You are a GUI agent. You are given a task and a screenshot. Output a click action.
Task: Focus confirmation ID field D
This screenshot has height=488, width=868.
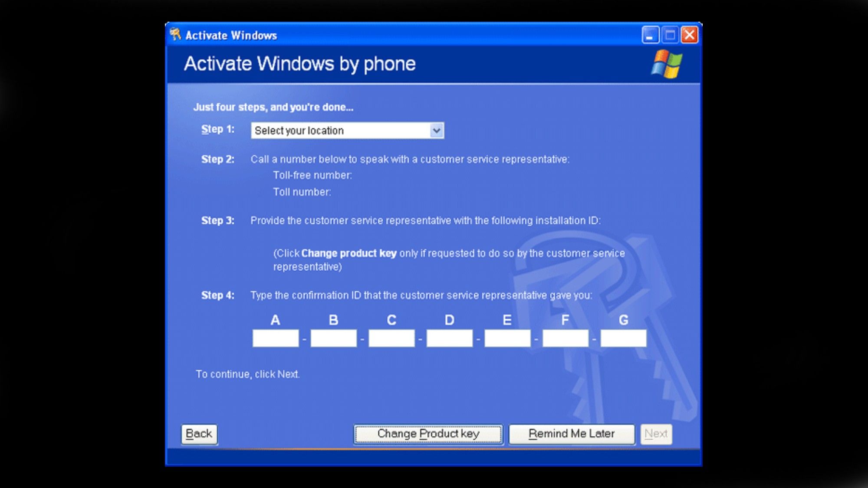point(450,338)
